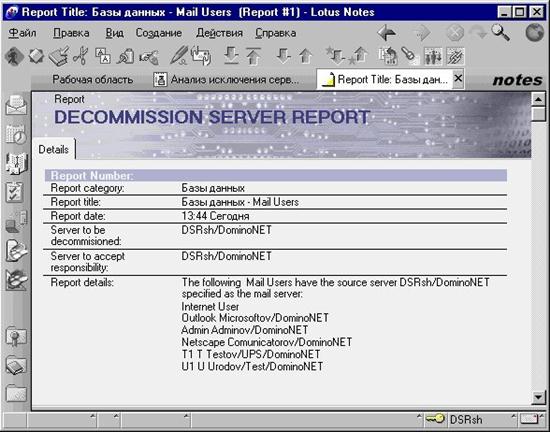
Task: Click the starred up arrow Previous Unread icon
Action: 358,56
